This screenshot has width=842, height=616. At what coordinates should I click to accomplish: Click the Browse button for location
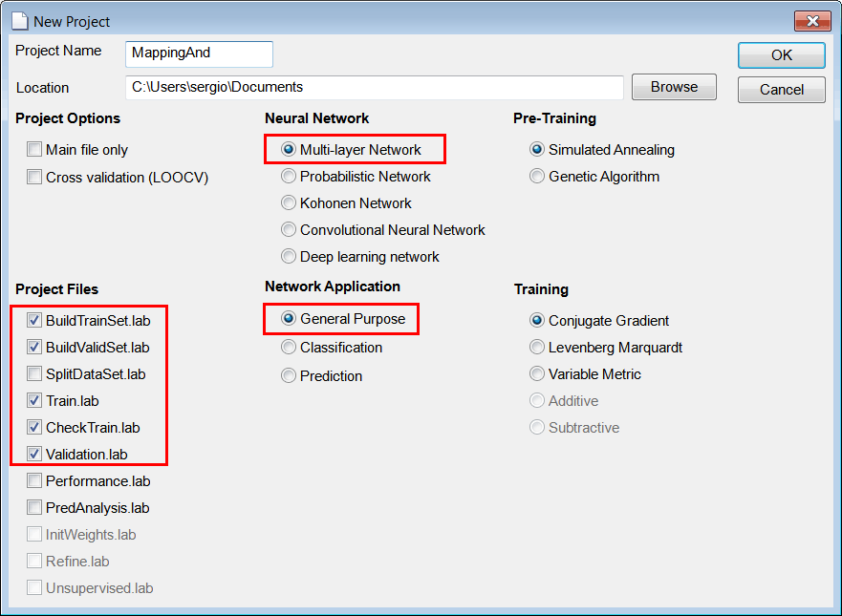click(674, 87)
